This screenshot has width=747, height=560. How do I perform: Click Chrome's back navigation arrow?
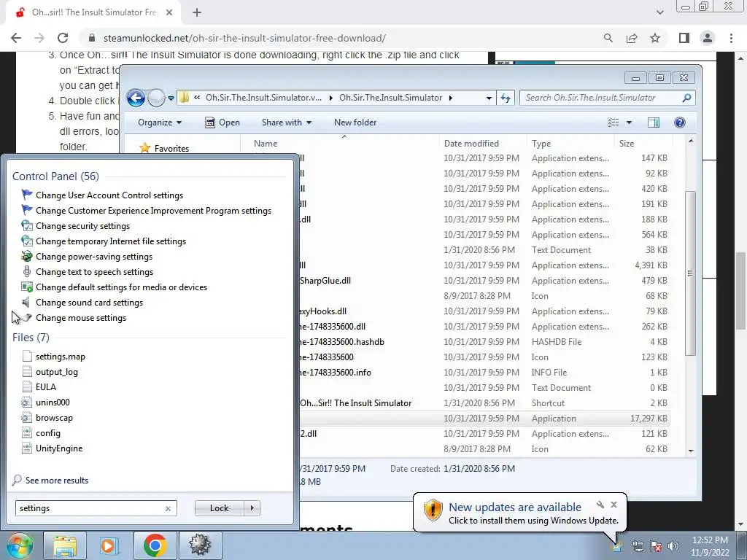[x=16, y=38]
